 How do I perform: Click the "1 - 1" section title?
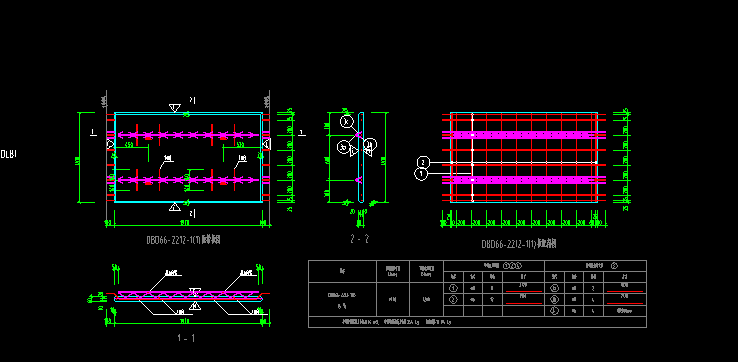[x=186, y=338]
